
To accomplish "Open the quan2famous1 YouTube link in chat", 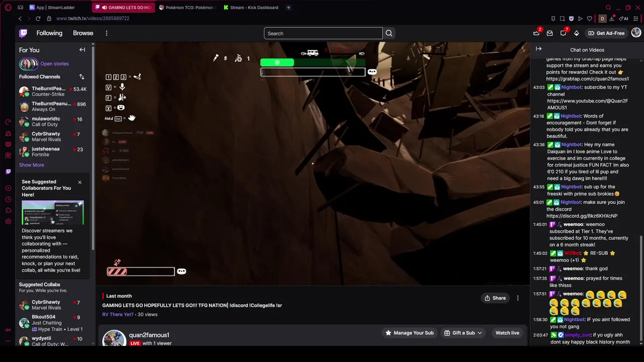I will [587, 104].
